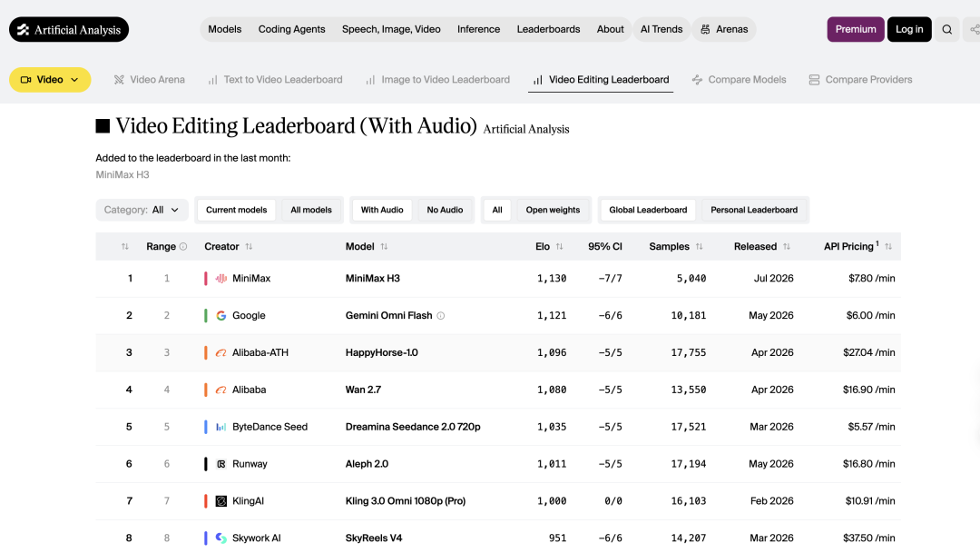Sort by API Pricing arrows icon

(888, 246)
